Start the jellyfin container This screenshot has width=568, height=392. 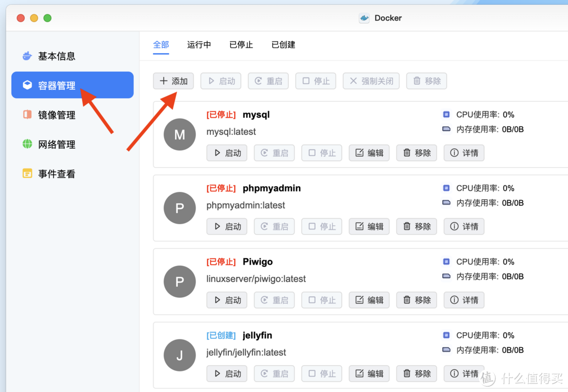tap(227, 374)
